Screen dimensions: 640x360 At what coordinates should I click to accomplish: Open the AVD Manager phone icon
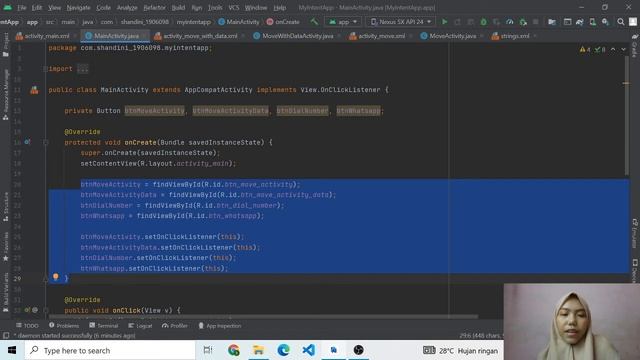[x=592, y=22]
